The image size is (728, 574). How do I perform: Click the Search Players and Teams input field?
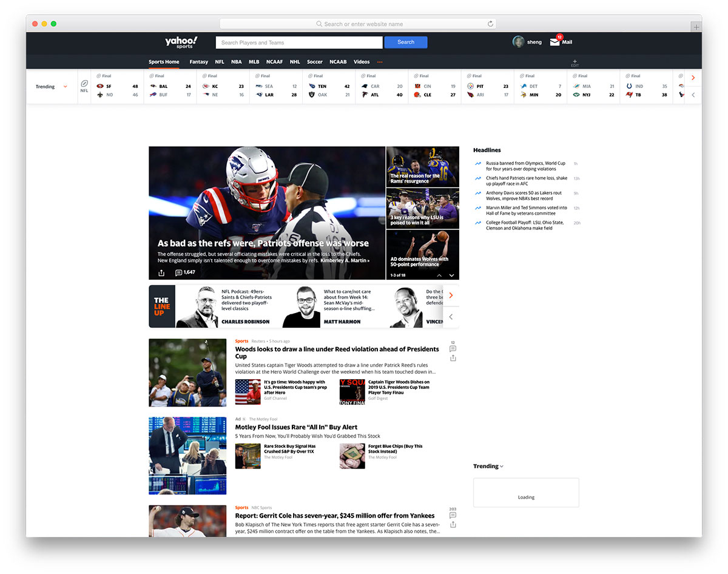click(x=298, y=42)
